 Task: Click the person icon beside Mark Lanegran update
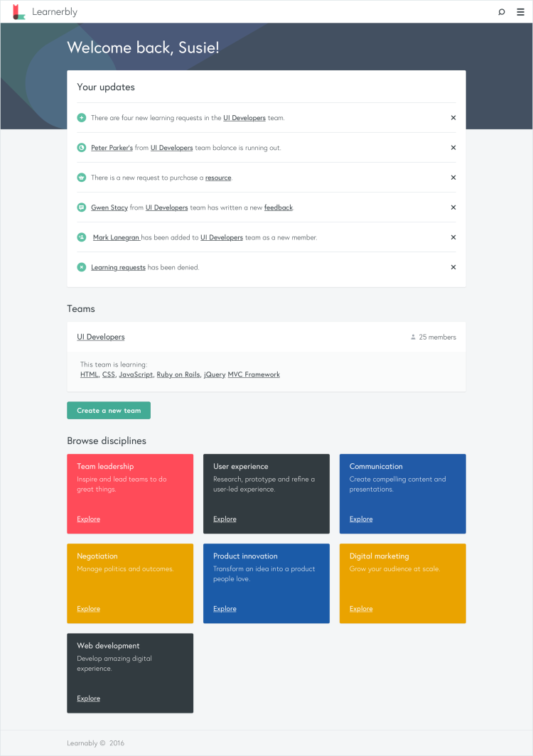pos(82,237)
